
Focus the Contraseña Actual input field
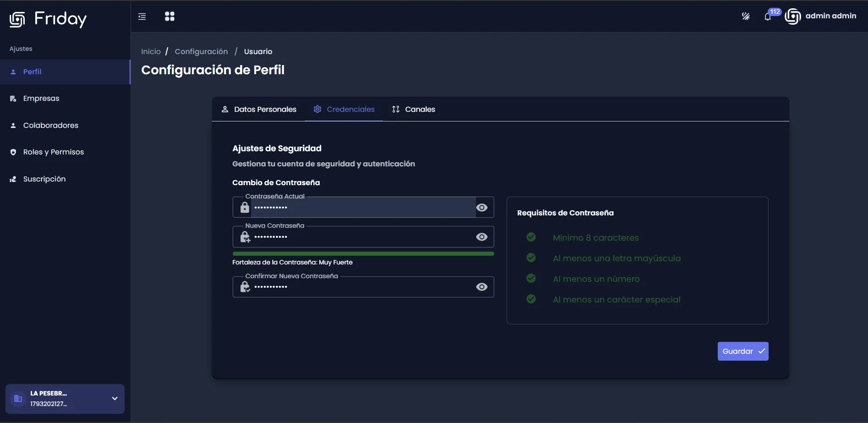[363, 208]
